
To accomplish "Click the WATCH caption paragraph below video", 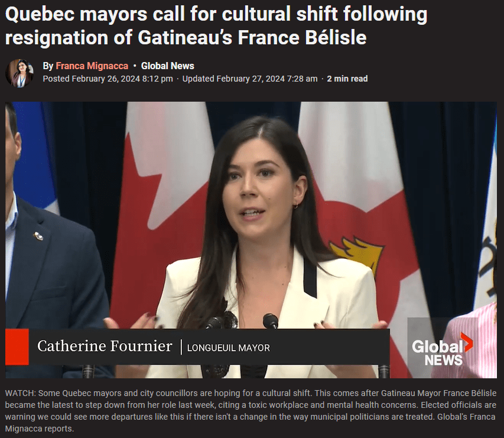I will [x=251, y=411].
